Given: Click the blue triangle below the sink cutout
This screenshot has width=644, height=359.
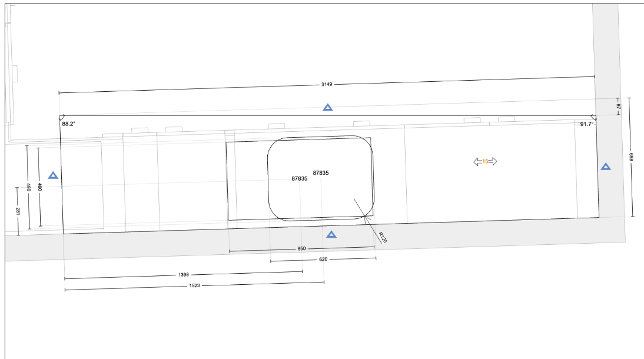Looking at the screenshot, I should pos(331,233).
